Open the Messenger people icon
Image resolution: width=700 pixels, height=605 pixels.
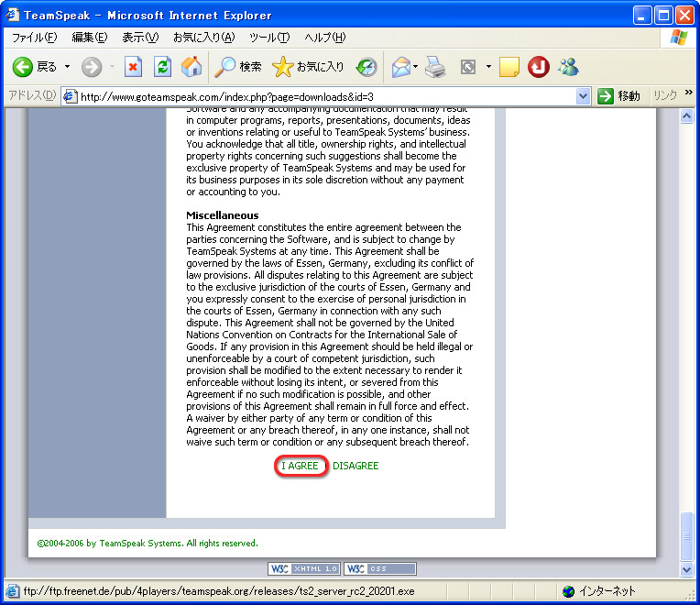568,67
